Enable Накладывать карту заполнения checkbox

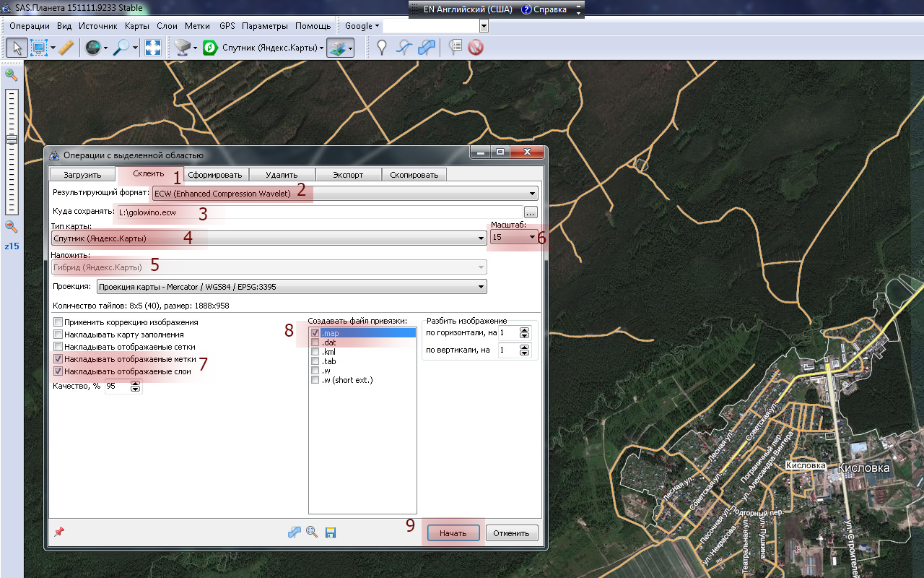[58, 335]
